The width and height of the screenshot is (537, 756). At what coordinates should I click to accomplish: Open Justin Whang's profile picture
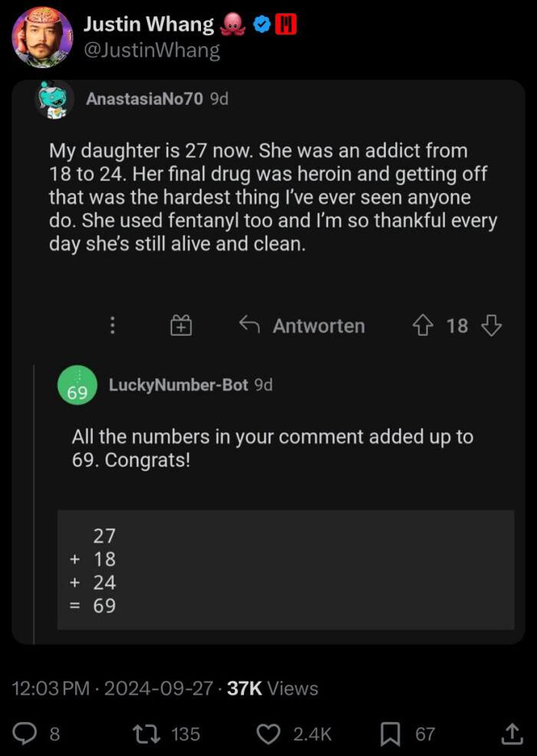(43, 38)
